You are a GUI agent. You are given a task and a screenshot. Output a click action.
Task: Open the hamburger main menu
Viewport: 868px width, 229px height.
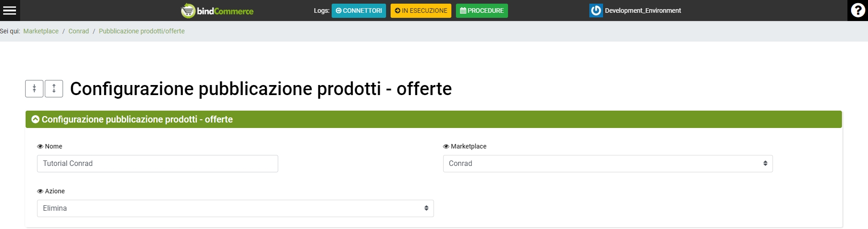[10, 11]
